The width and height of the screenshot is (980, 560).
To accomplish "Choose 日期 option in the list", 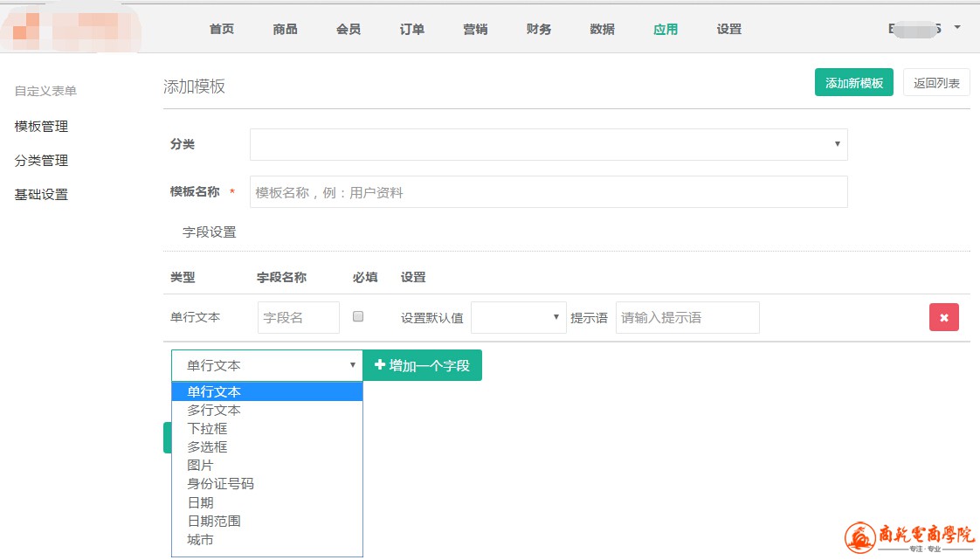I will 267,502.
